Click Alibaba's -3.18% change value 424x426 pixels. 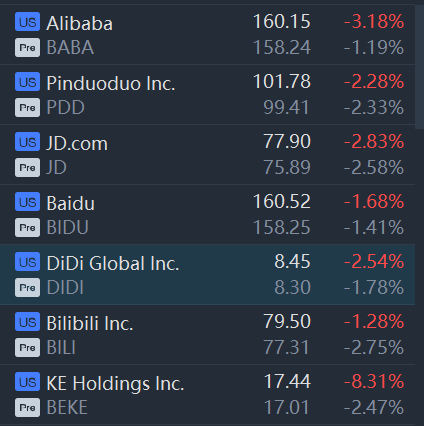coord(374,22)
